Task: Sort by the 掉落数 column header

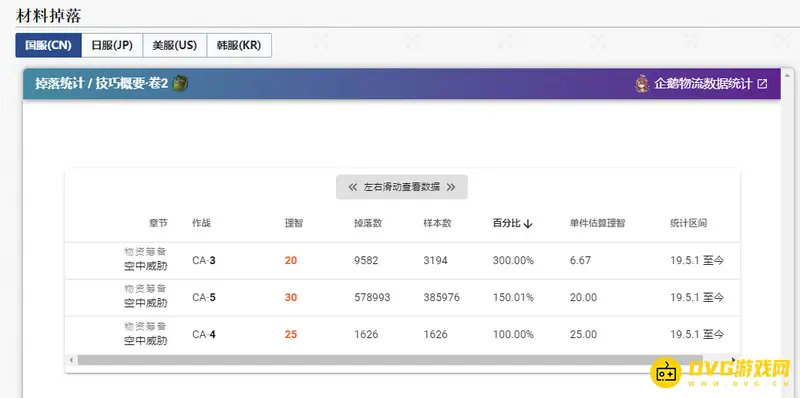Action: pos(368,223)
